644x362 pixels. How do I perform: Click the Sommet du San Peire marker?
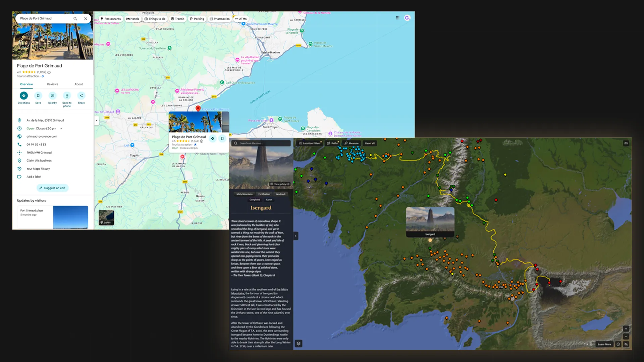[x=170, y=48]
